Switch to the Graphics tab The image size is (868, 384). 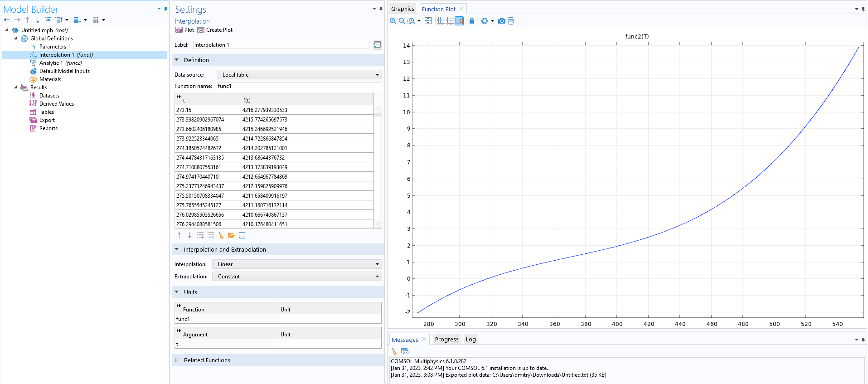click(x=402, y=9)
